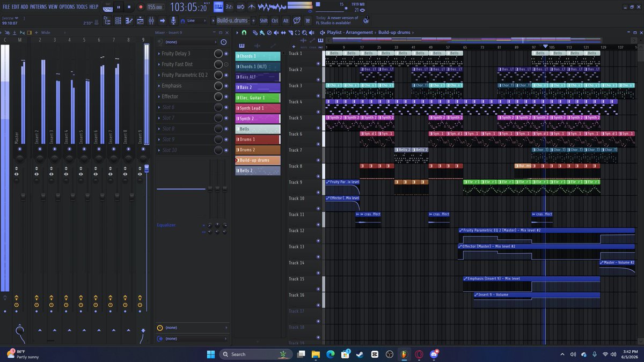
Task: Open the FILE menu
Action: (6, 7)
